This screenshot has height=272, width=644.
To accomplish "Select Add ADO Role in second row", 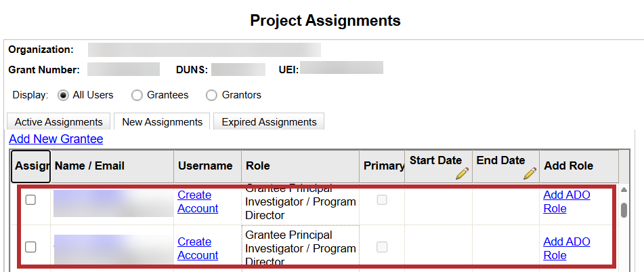I will [567, 248].
